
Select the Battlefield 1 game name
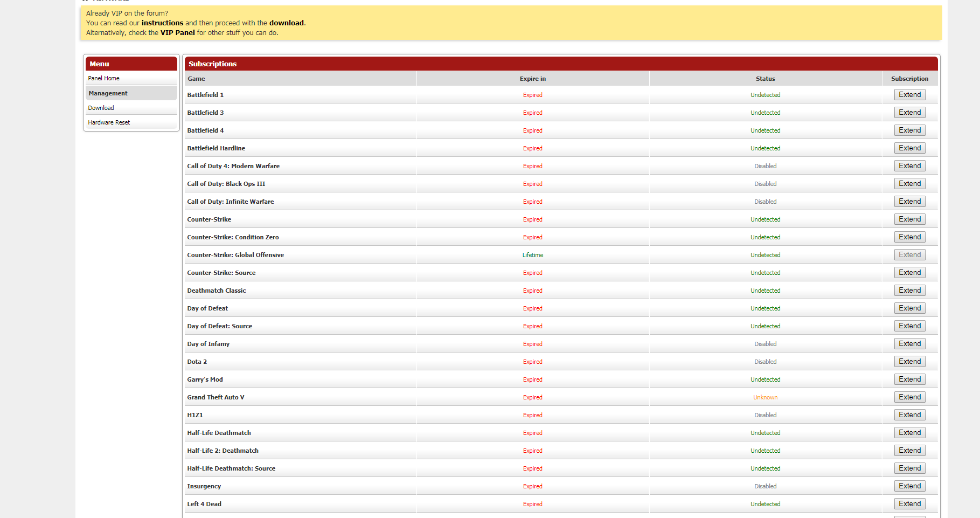[x=205, y=95]
